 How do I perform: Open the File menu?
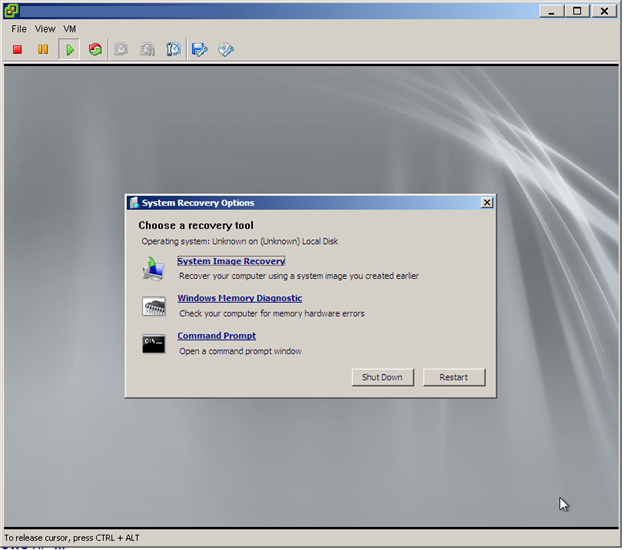(19, 29)
